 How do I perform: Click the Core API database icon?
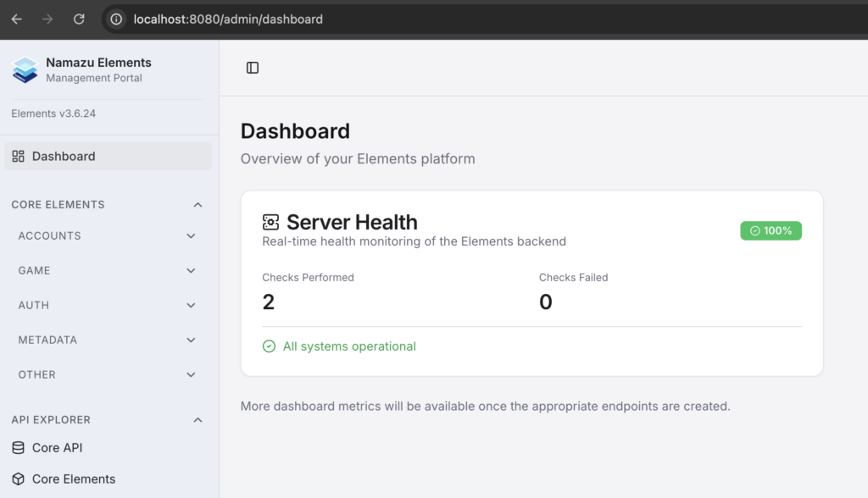point(18,448)
